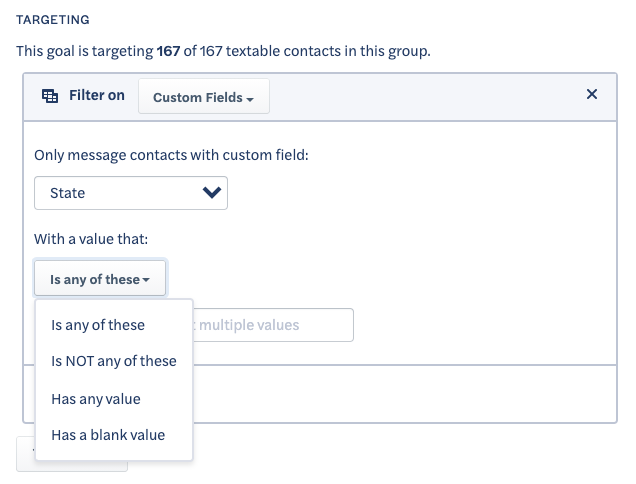Open the Custom Fields filter dropdown
Viewport: 636px width, 484px height.
pos(204,97)
